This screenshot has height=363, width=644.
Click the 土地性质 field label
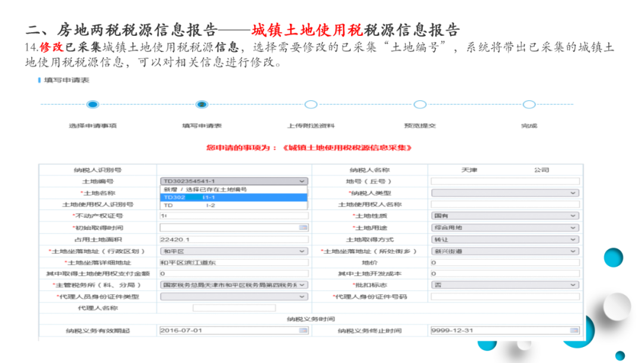click(370, 216)
